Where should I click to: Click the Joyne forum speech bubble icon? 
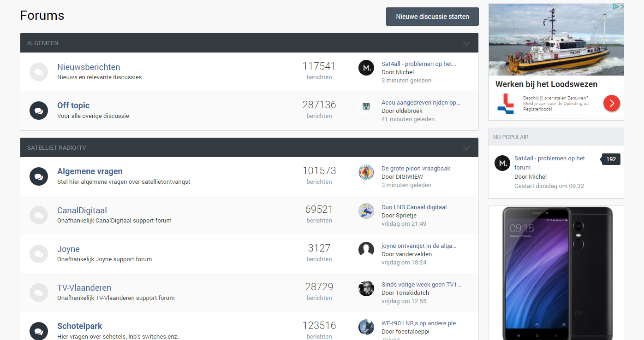coord(39,254)
